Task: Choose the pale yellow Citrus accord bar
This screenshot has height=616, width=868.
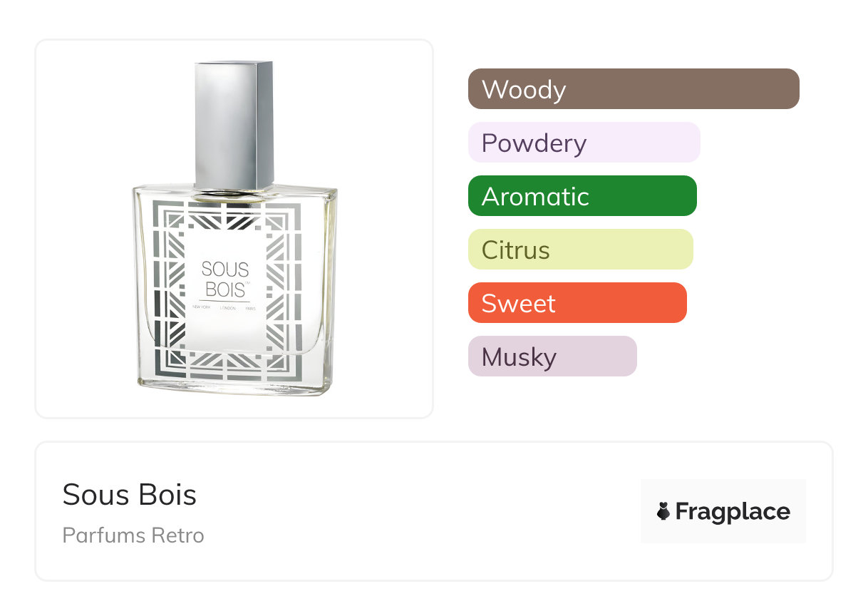Action: click(x=580, y=250)
